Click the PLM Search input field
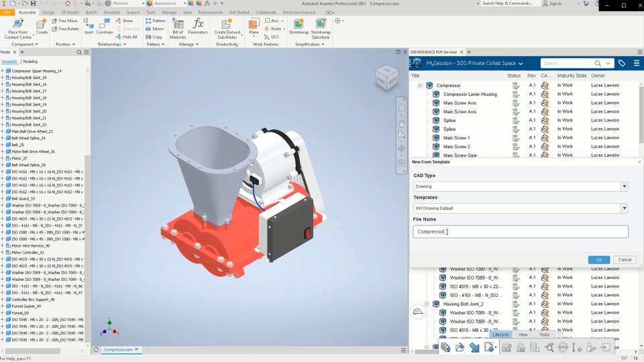Screen dimensions: 644x362 click(567, 63)
